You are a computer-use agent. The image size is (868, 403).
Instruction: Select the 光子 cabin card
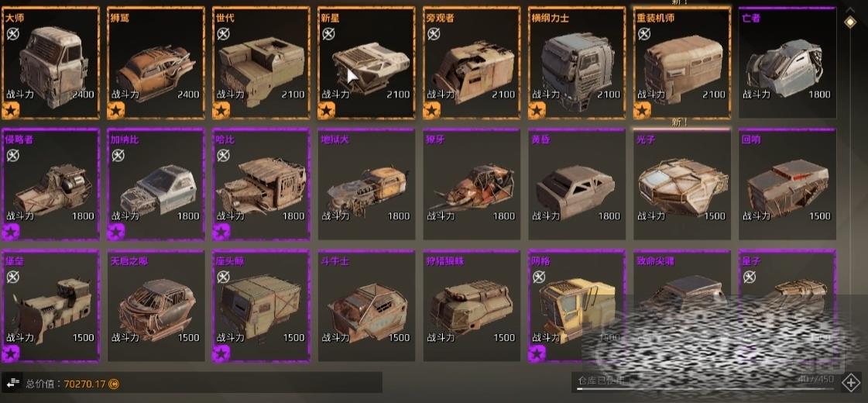click(x=682, y=184)
